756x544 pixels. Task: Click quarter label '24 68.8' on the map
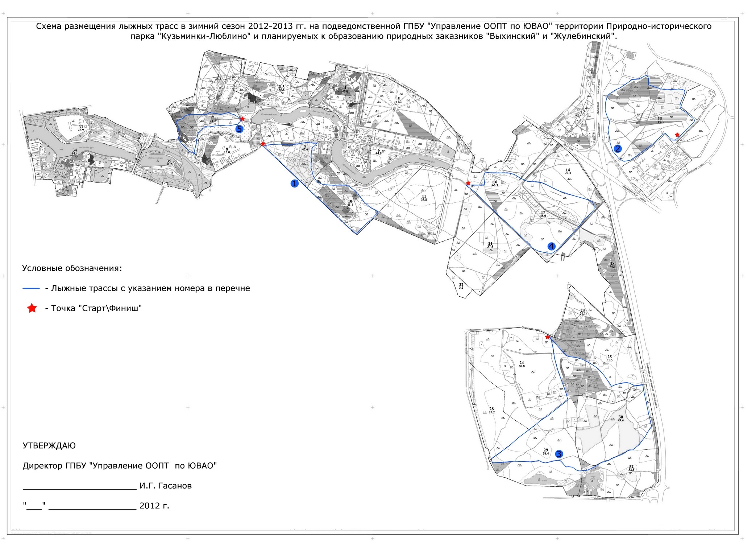click(x=522, y=364)
